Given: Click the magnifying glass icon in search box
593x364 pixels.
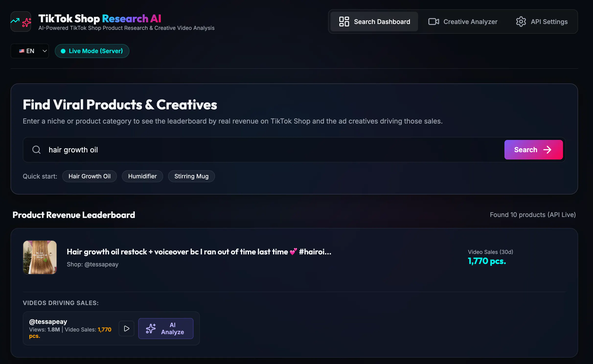Looking at the screenshot, I should 36,150.
